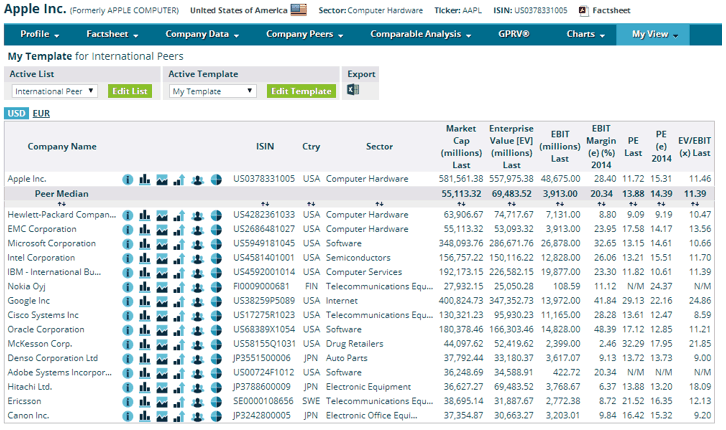Open Hewlett-Packard Company link
Screen dimensions: 726x430
tap(62, 215)
